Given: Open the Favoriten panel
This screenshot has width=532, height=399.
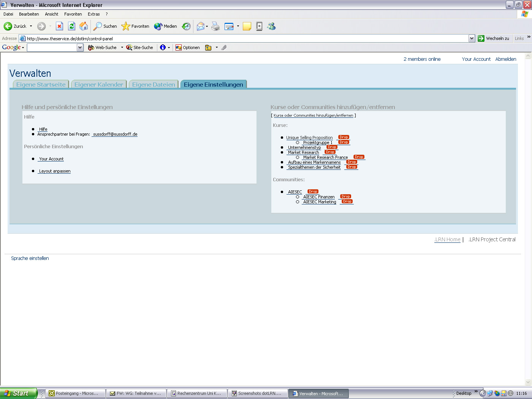Looking at the screenshot, I should 135,26.
